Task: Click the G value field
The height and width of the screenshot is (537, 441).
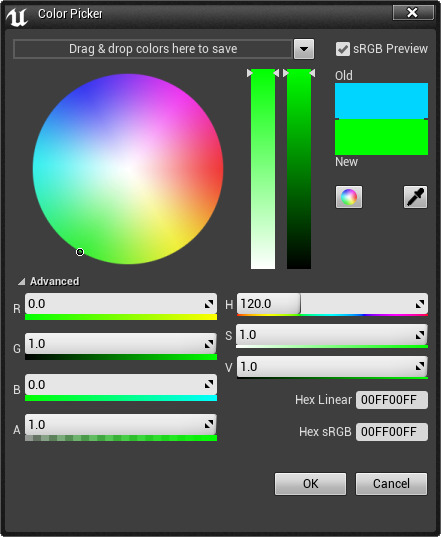Action: click(x=121, y=344)
